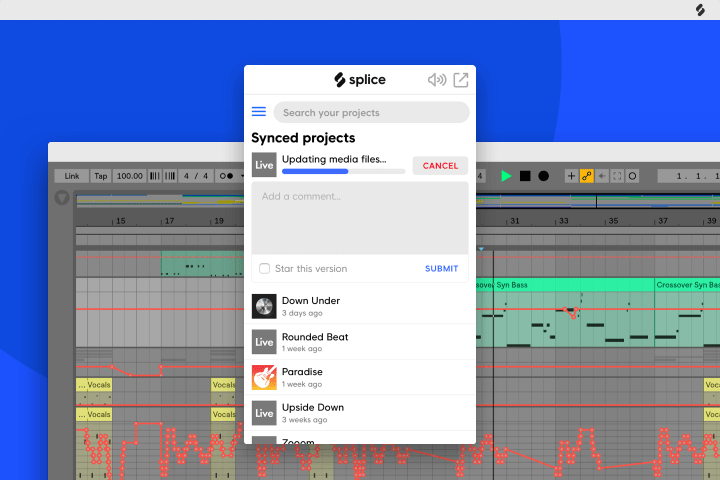Screen dimensions: 720x480
Task: Click Link button in Ableton
Action: tap(72, 176)
